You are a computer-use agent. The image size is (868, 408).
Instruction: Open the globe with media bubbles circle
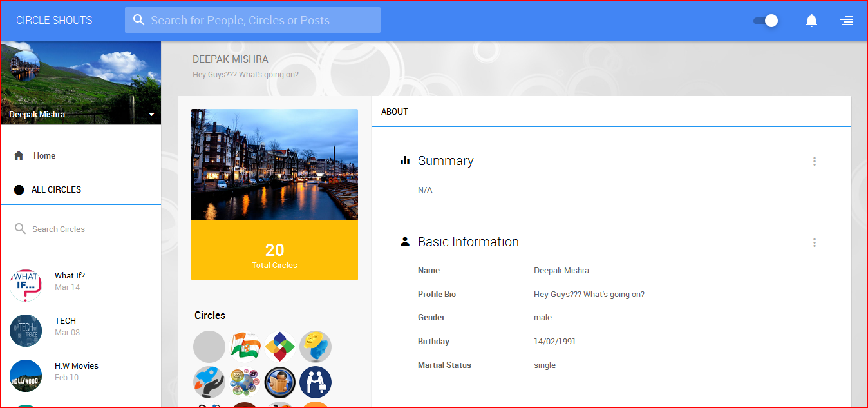[x=245, y=382]
